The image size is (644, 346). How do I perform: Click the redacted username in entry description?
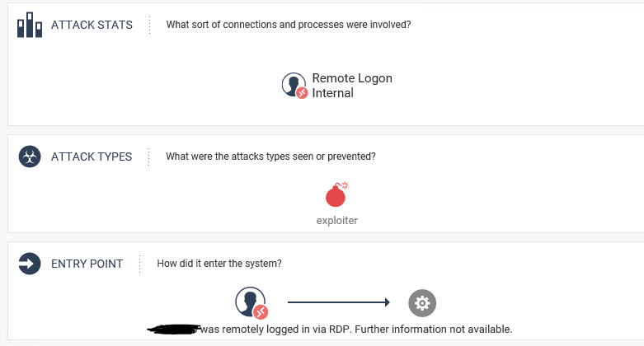pos(174,330)
